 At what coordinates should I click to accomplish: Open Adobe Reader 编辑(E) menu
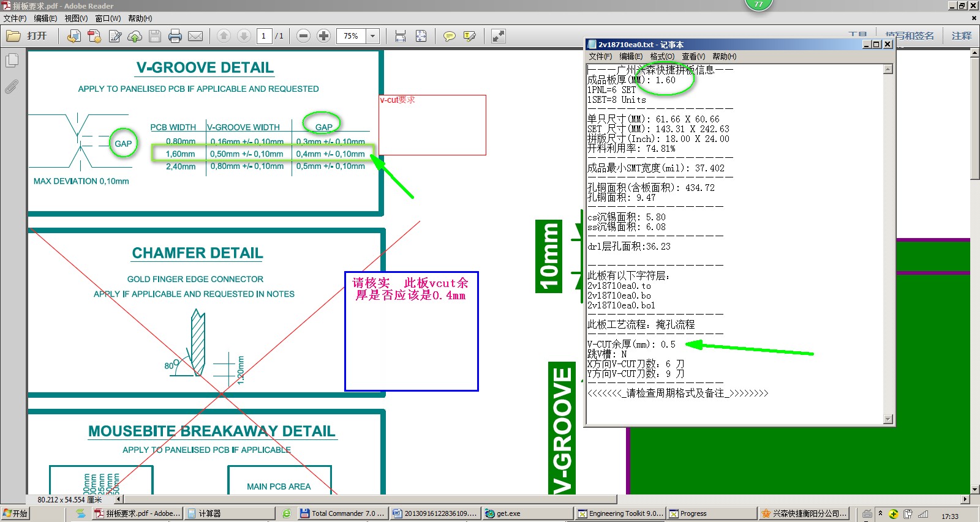[x=45, y=18]
